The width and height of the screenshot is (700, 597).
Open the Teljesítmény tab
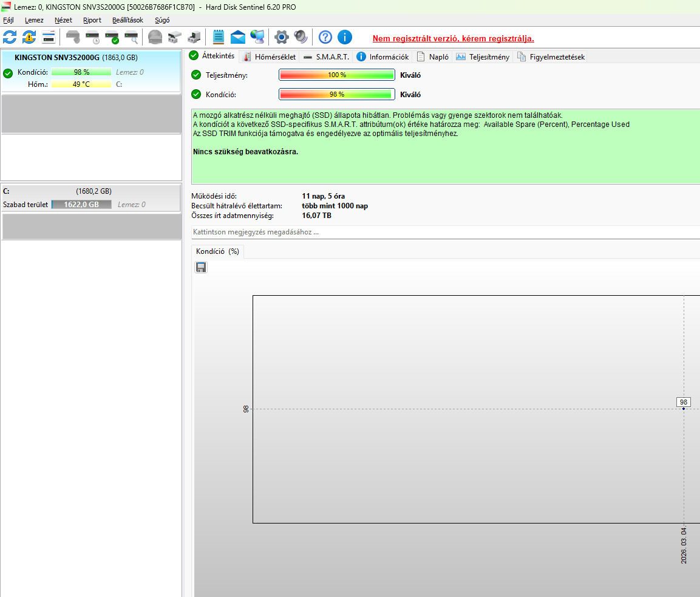click(483, 56)
